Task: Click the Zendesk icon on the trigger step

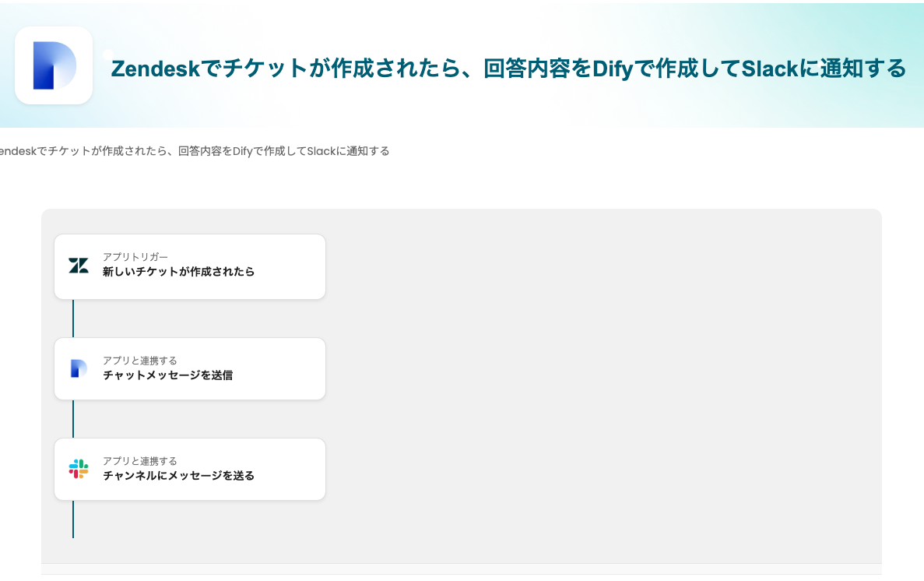Action: point(79,266)
